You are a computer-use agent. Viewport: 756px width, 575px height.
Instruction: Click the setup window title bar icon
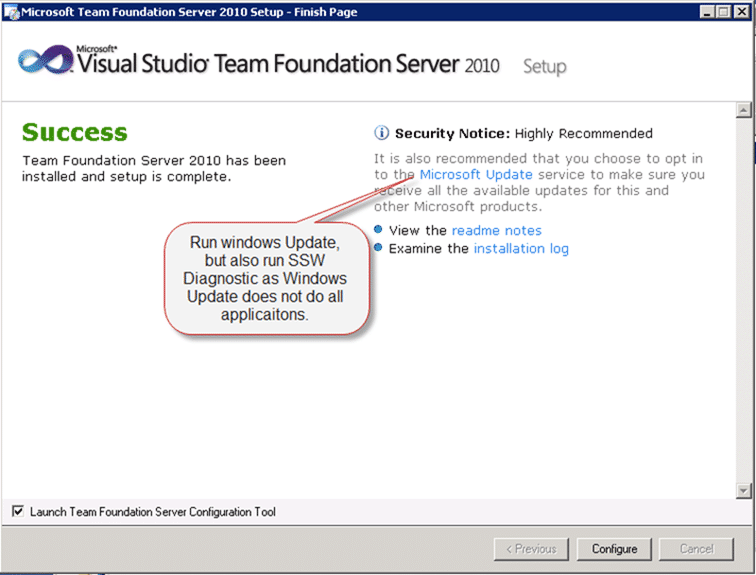coord(11,12)
